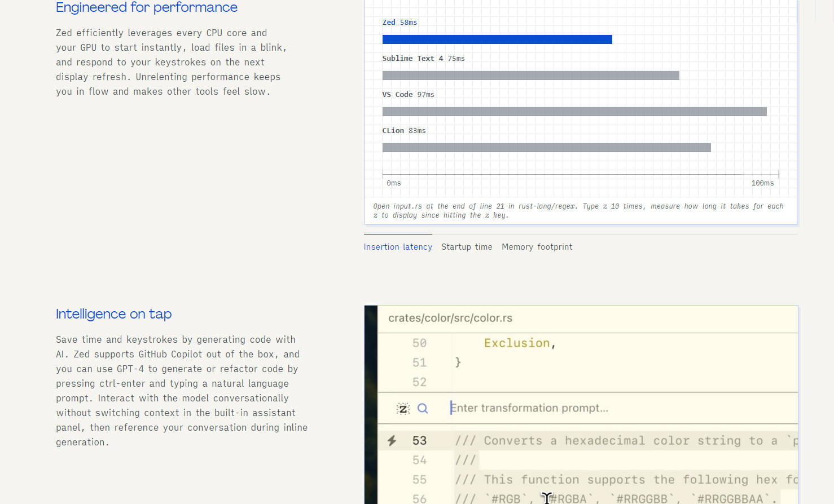Show the Memory footprint tab
Image resolution: width=834 pixels, height=504 pixels.
(x=537, y=247)
